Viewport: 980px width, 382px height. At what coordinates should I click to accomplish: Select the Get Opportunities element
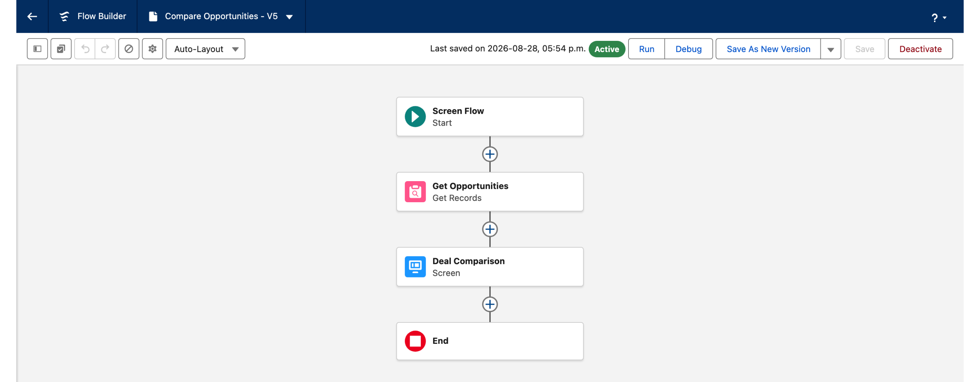(x=490, y=192)
